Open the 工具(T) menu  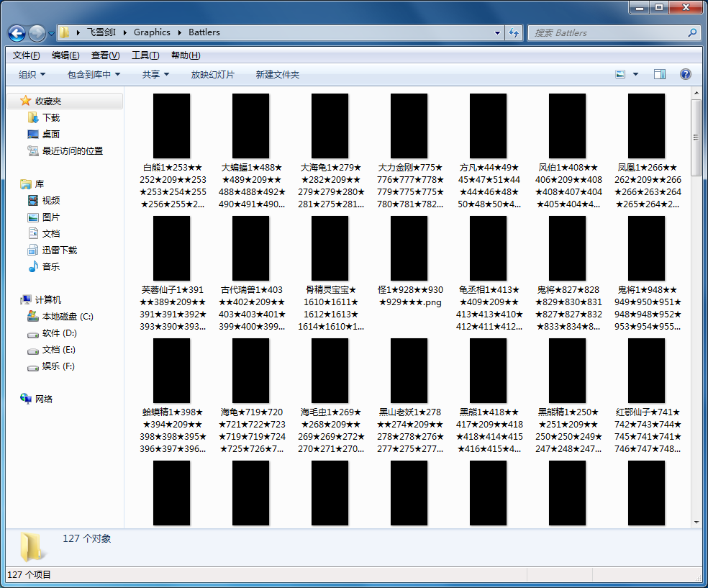145,55
